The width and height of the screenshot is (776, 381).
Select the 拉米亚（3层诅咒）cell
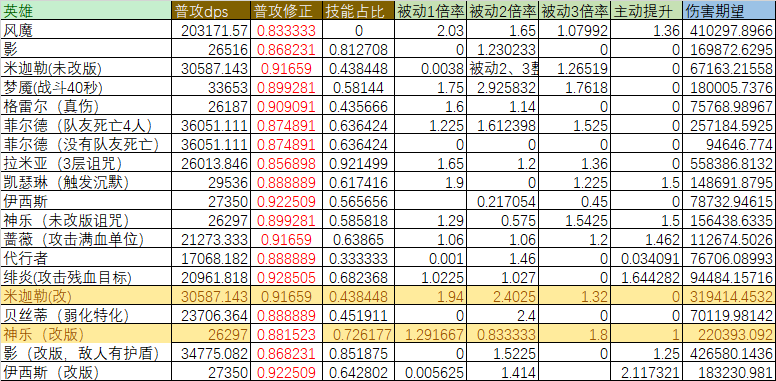(x=86, y=163)
